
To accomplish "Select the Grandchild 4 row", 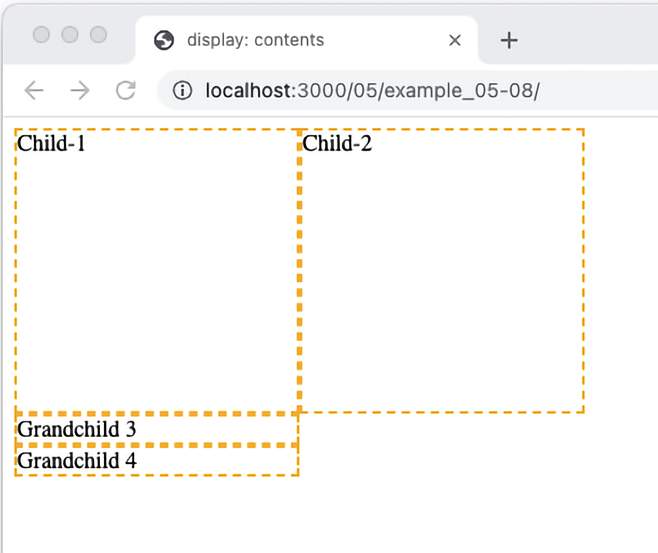I will pos(77,461).
